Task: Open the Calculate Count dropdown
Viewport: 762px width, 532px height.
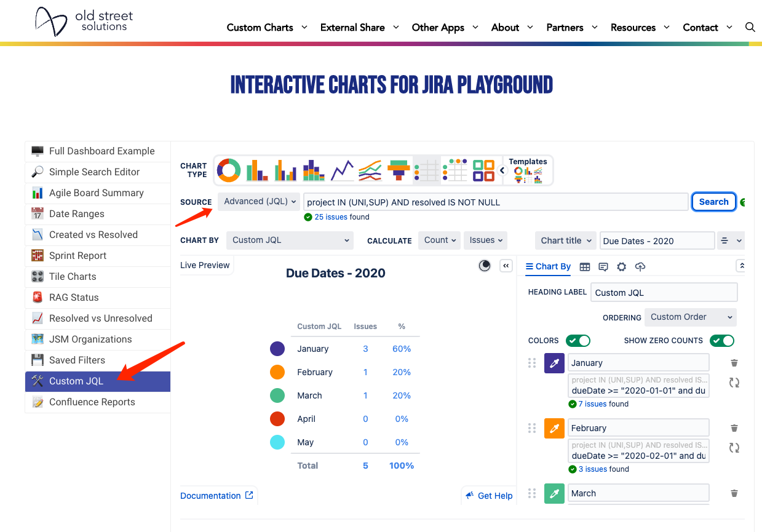Action: [440, 240]
